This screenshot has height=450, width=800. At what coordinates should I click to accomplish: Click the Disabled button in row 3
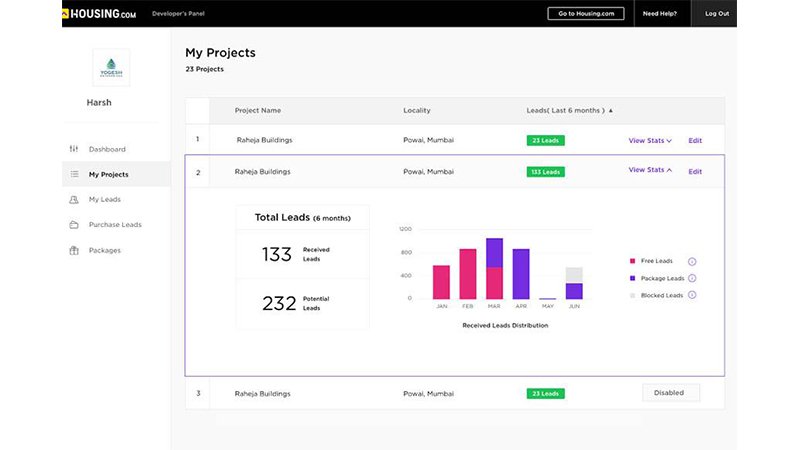(x=671, y=393)
